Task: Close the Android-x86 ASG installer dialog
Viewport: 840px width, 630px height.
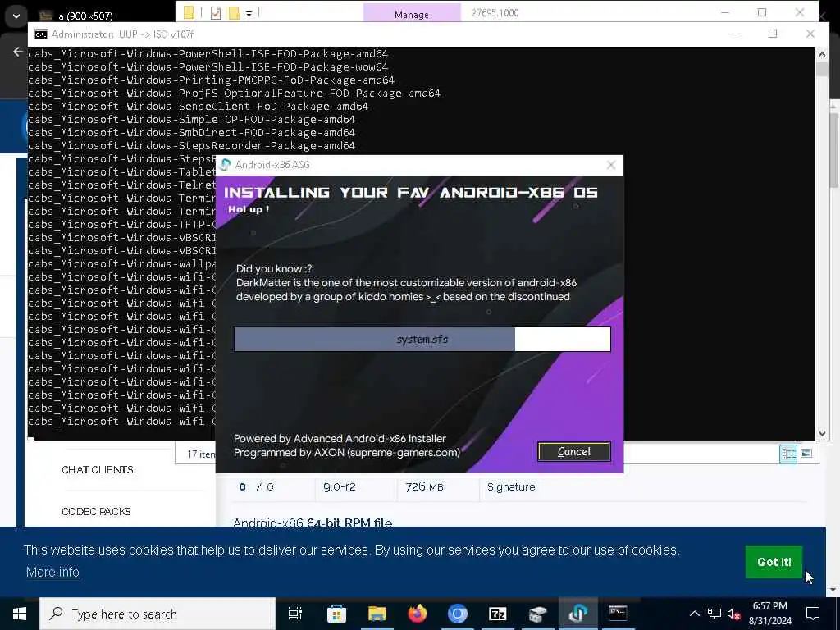Action: pos(610,165)
